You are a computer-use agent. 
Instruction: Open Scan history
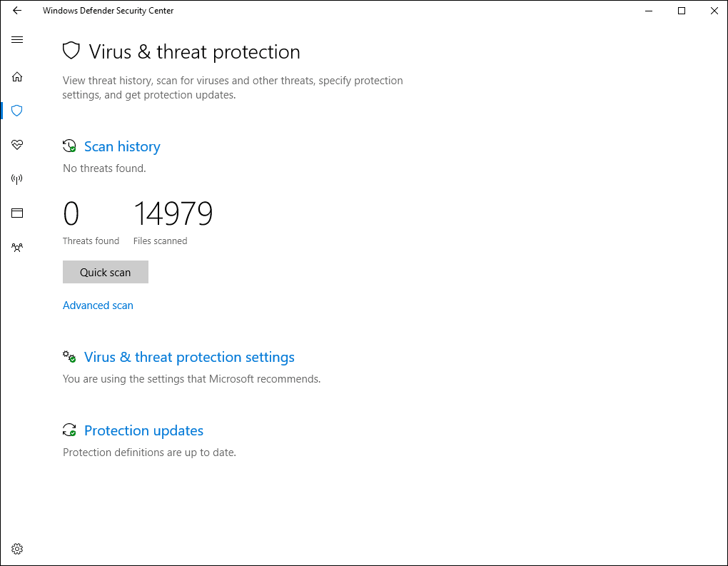(x=122, y=146)
